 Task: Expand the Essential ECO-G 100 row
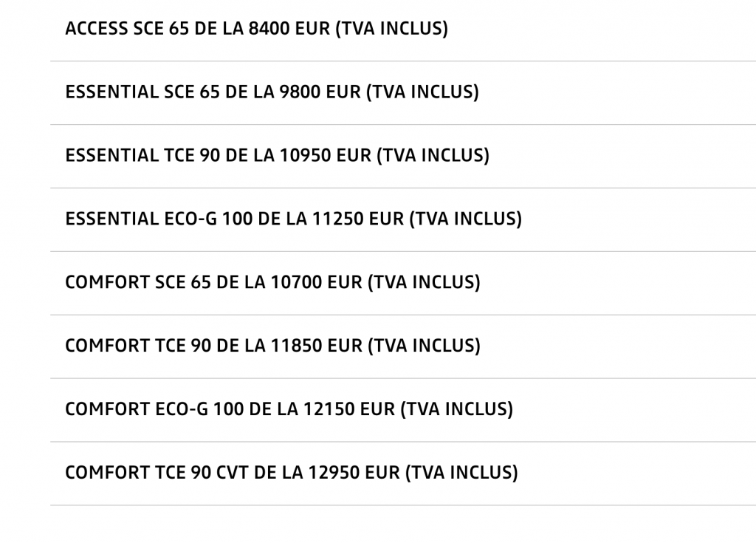pos(293,219)
